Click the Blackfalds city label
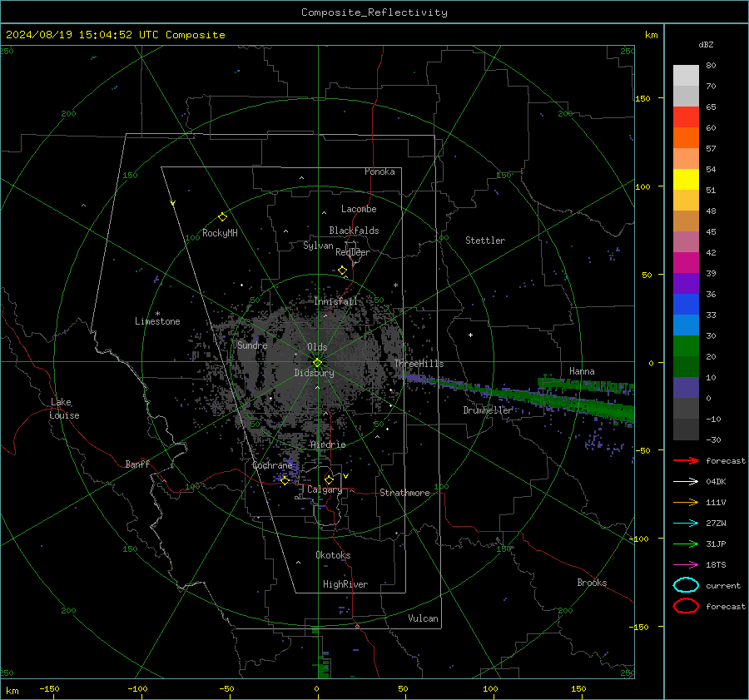This screenshot has width=749, height=700. tap(354, 231)
